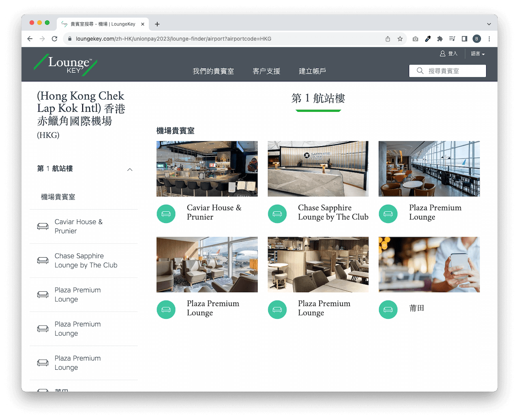Click the camera extension icon
519x420 pixels.
click(415, 39)
